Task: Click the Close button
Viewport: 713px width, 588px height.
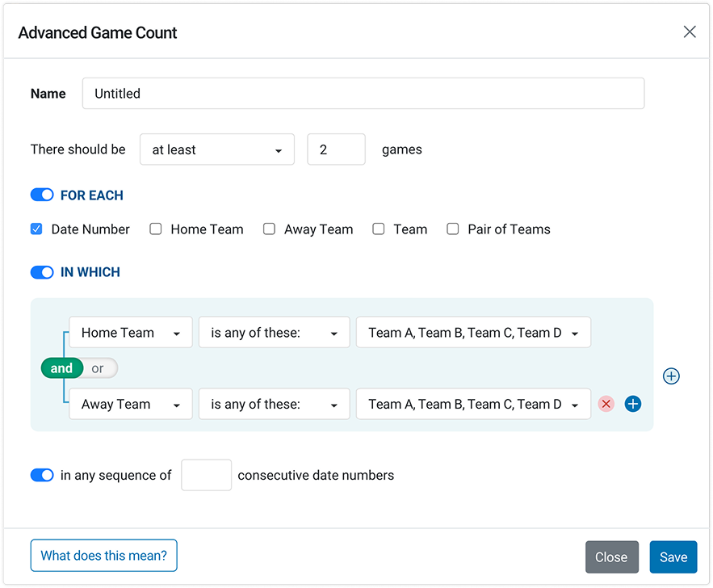Action: (x=611, y=557)
